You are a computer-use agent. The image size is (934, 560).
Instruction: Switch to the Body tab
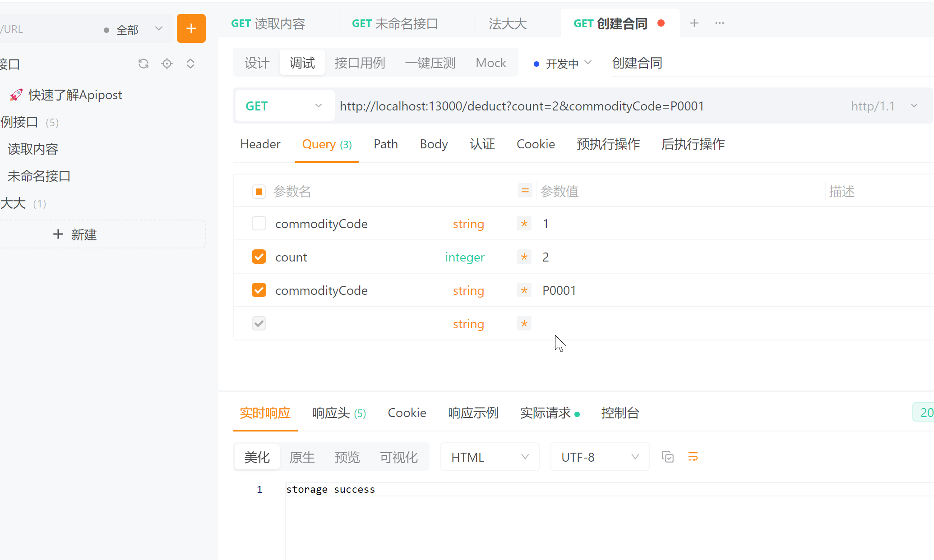pos(434,144)
